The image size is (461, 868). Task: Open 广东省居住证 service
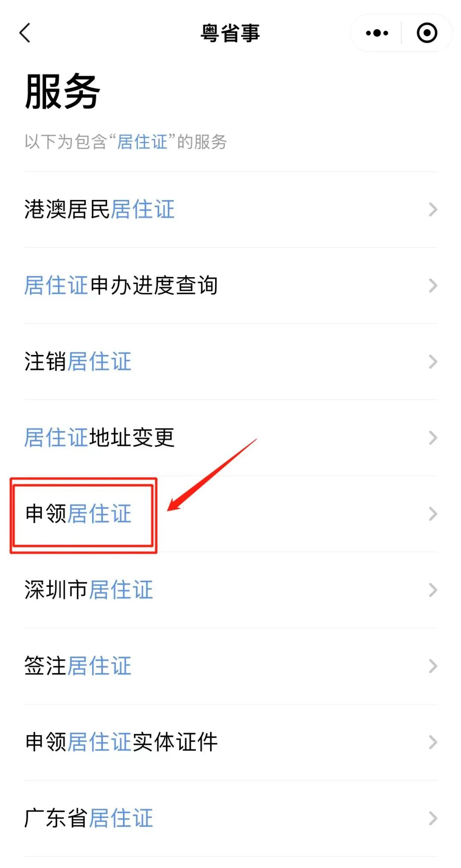230,818
